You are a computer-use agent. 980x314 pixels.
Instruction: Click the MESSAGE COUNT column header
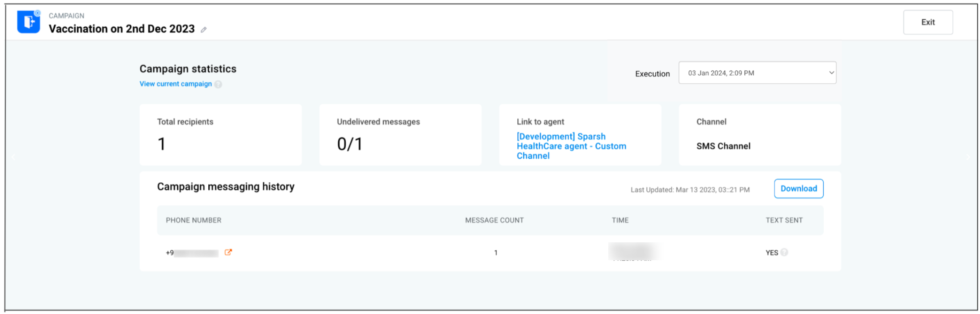[494, 220]
